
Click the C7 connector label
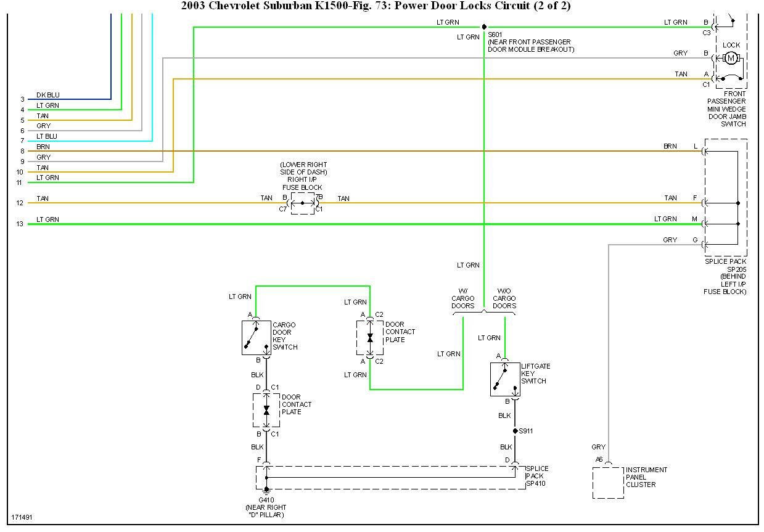coord(282,210)
